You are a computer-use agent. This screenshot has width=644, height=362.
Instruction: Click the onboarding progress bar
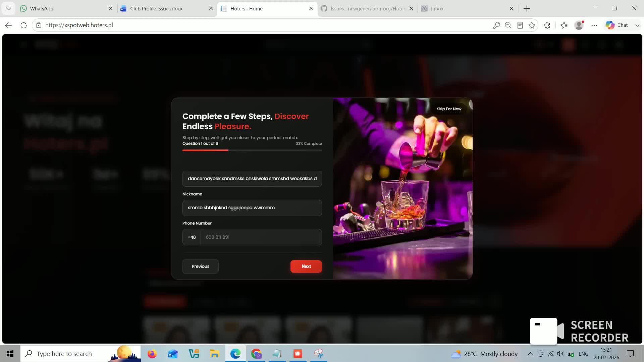tap(252, 150)
